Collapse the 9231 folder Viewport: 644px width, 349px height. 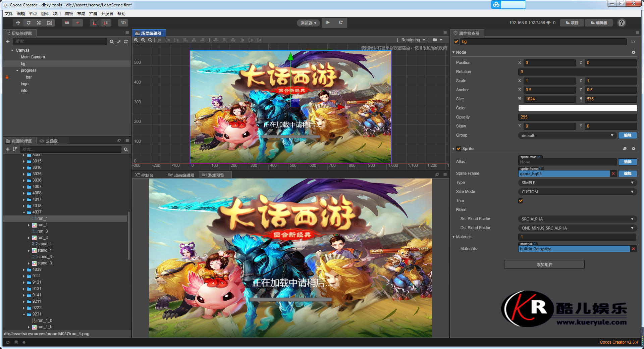pyautogui.click(x=24, y=314)
